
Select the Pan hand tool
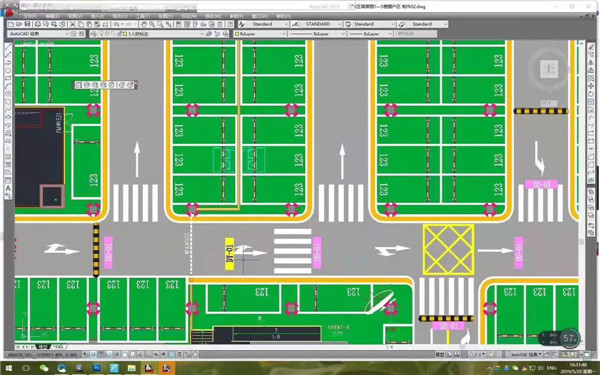tap(144, 24)
